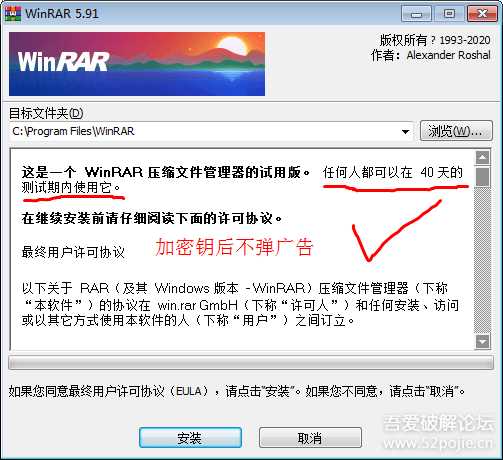Click the C:\Program Files\WinRAR path field
The image size is (503, 460).
coord(211,132)
